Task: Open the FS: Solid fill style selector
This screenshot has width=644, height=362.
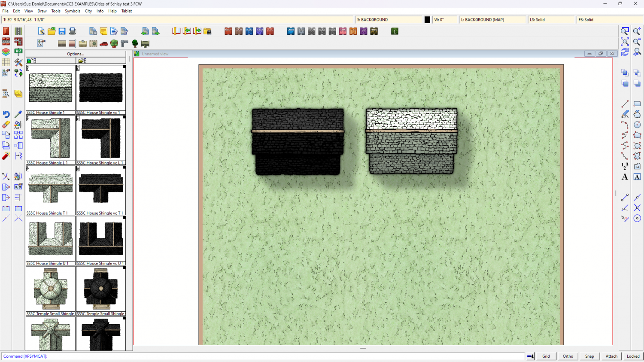Action: click(610, 20)
